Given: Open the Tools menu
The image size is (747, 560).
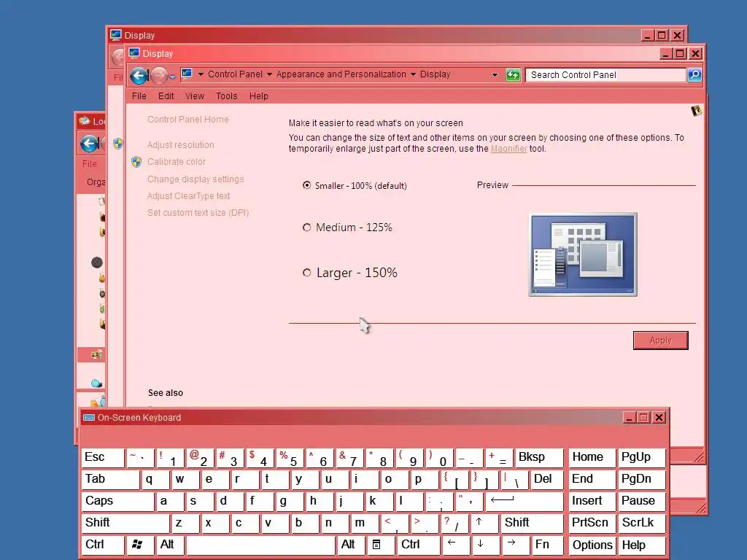Looking at the screenshot, I should point(226,96).
